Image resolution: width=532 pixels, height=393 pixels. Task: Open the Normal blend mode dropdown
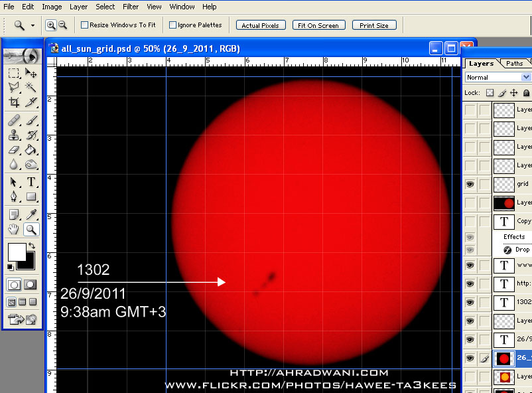[x=498, y=78]
